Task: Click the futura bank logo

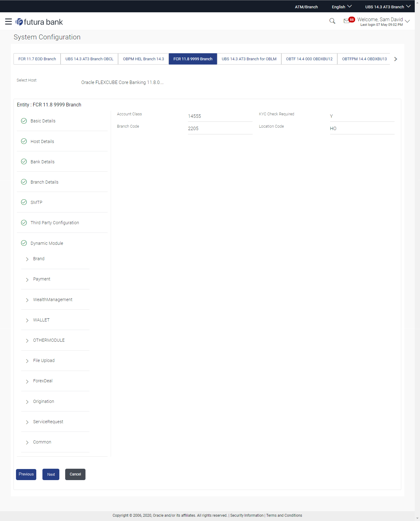Action: 39,22
